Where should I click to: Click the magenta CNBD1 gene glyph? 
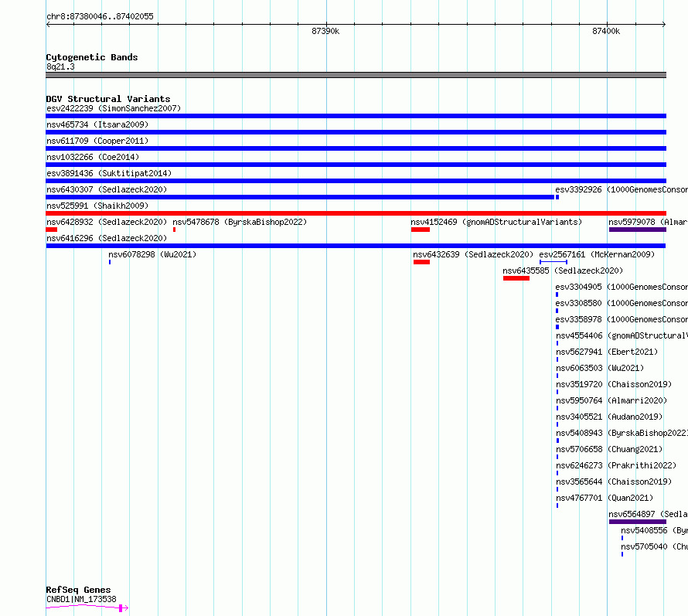pyautogui.click(x=87, y=607)
